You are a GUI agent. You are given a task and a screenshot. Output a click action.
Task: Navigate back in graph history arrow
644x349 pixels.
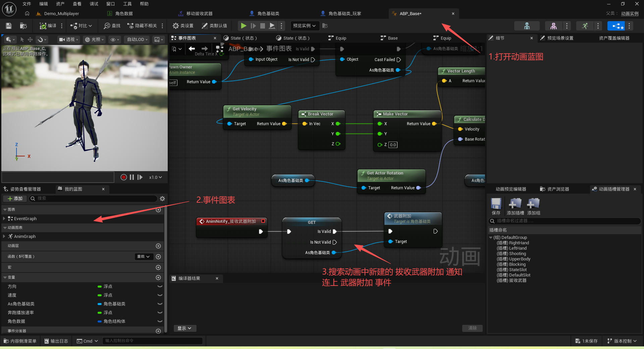coord(192,49)
